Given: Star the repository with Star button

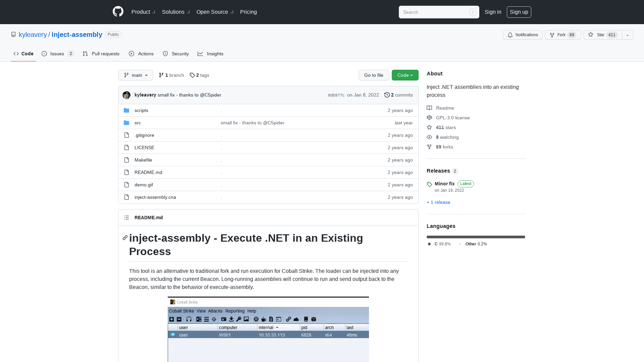Looking at the screenshot, I should click(x=603, y=35).
